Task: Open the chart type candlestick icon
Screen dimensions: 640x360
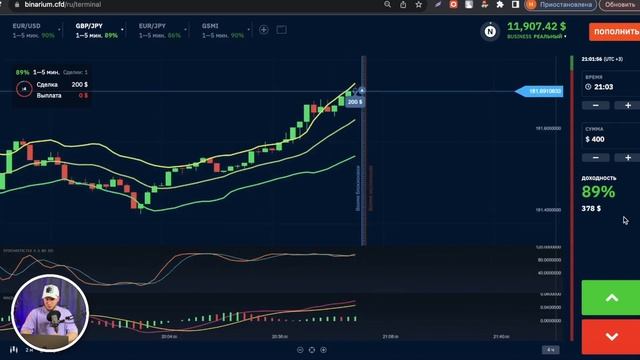Action: (x=14, y=350)
